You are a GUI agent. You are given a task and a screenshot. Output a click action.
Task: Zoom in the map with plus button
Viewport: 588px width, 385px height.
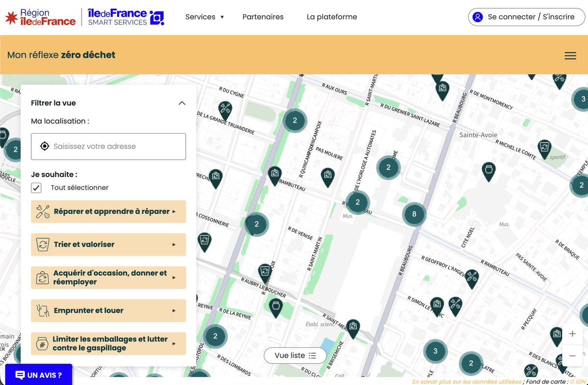(x=572, y=334)
